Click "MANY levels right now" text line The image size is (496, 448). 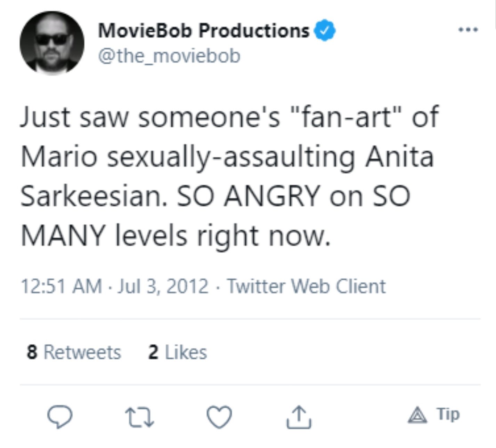175,236
